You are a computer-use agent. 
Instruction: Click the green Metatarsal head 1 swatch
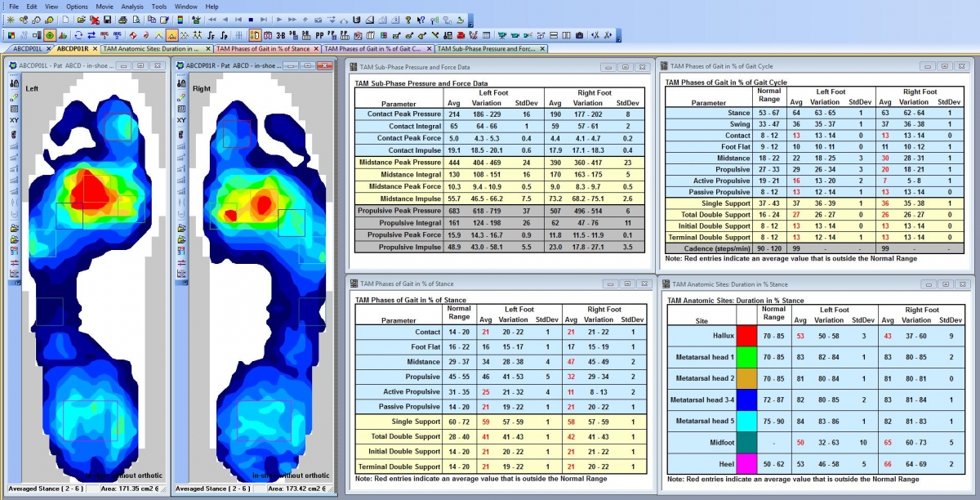click(746, 357)
